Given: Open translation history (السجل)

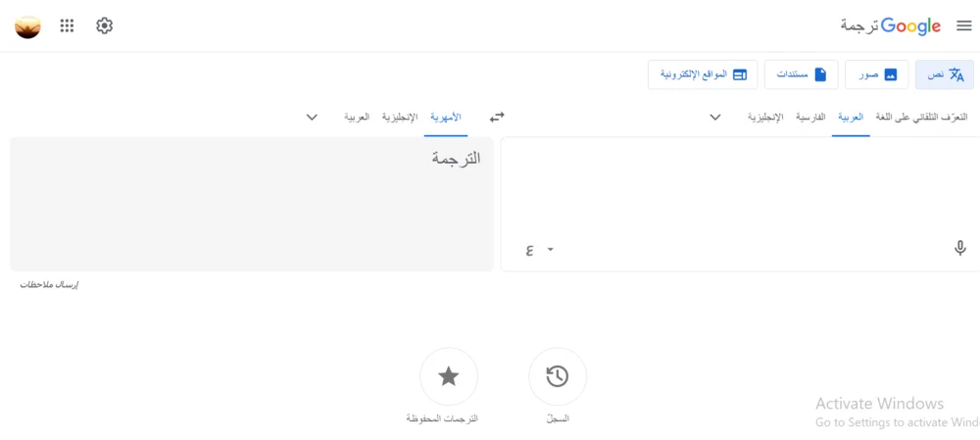Looking at the screenshot, I should pyautogui.click(x=558, y=376).
